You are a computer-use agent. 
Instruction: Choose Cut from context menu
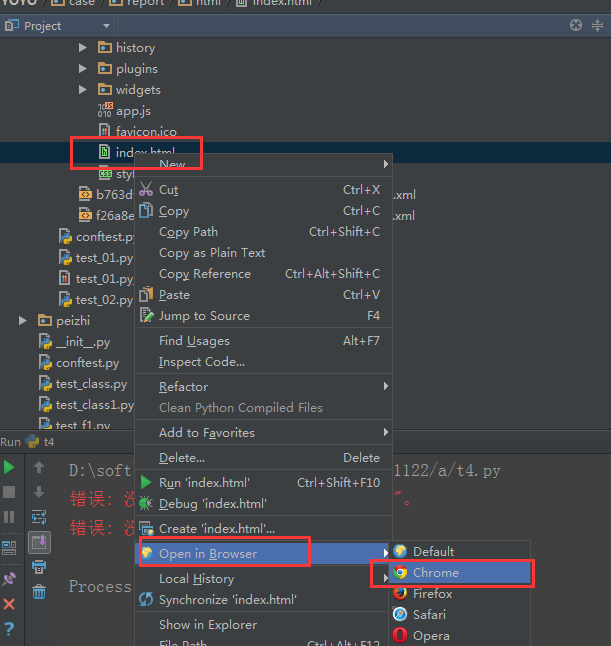[264, 190]
